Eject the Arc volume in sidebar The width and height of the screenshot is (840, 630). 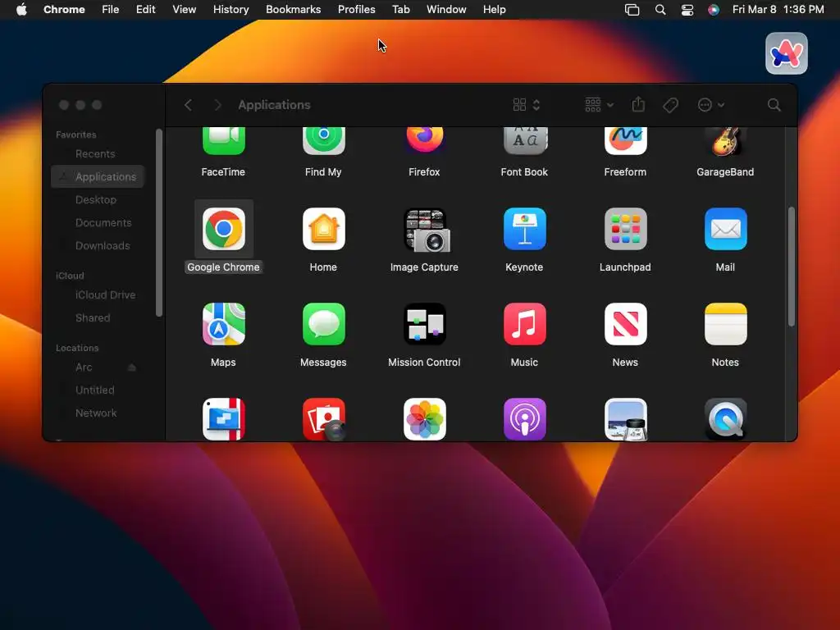(132, 367)
